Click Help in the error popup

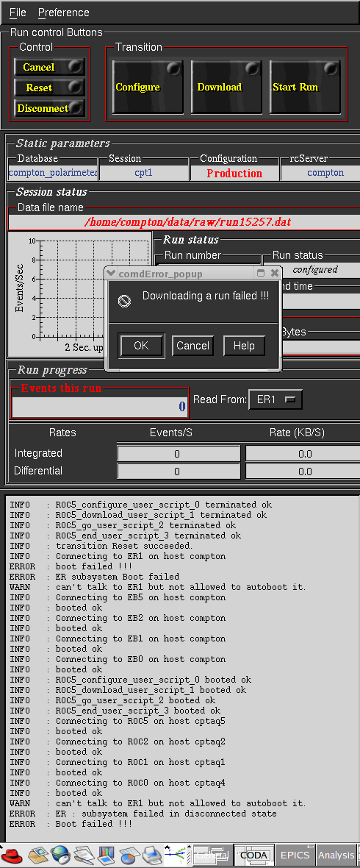[244, 346]
